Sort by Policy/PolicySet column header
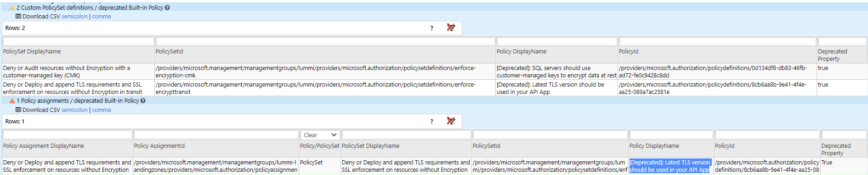868x175 pixels. [x=320, y=149]
